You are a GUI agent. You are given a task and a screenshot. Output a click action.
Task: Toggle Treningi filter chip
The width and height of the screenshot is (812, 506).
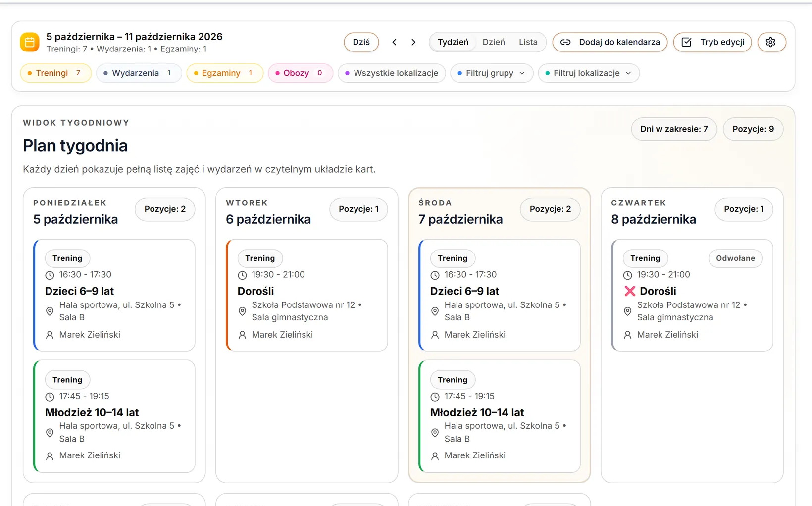(56, 73)
